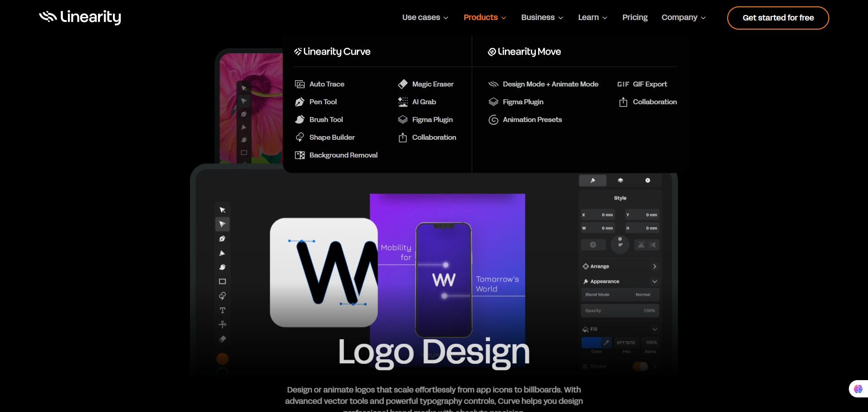Toggle the Stroke switch in style panel
Viewport: 868px width, 412px height.
[x=640, y=366]
